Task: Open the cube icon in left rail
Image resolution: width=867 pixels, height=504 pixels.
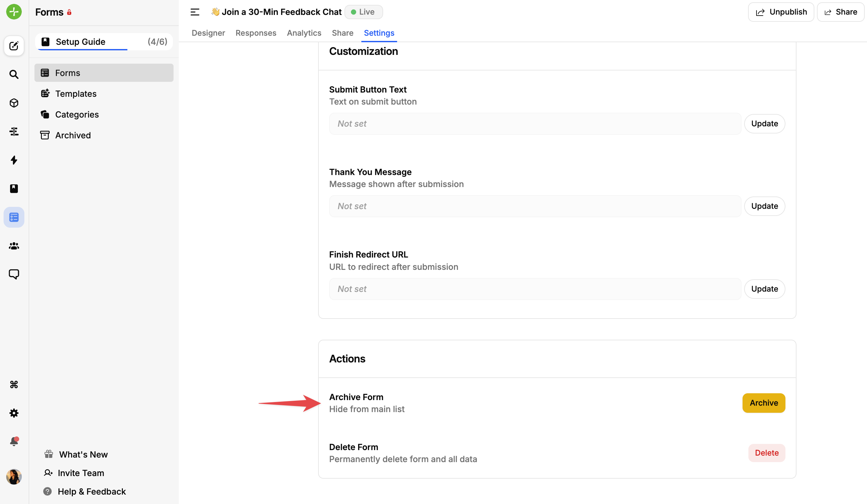Action: click(x=14, y=103)
